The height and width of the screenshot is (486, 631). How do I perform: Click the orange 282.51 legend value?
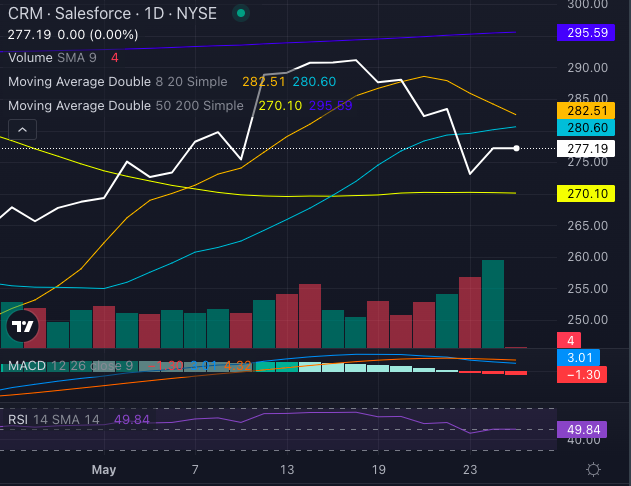tap(264, 82)
